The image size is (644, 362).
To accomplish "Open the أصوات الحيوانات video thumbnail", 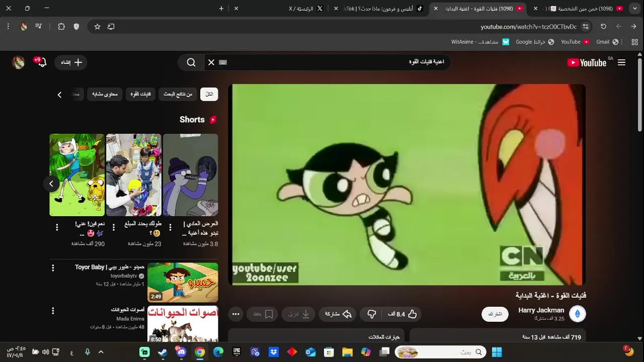I will pos(183,324).
